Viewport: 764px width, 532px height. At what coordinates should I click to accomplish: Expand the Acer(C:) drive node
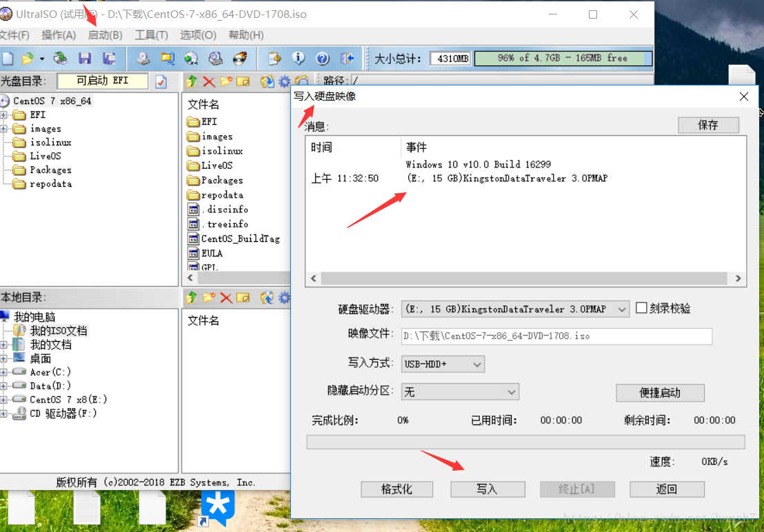pyautogui.click(x=3, y=372)
